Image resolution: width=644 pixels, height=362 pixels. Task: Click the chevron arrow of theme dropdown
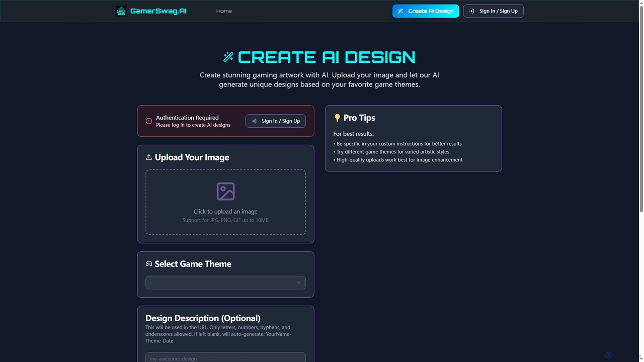[298, 283]
